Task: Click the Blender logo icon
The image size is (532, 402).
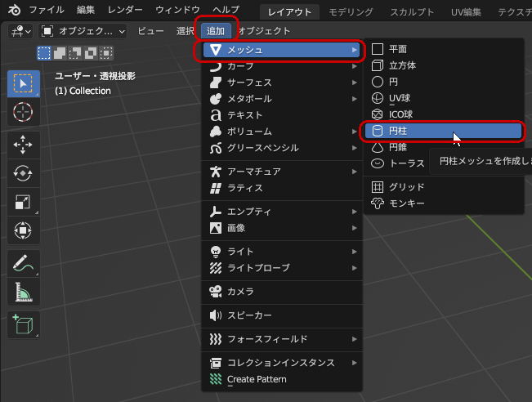Action: (x=14, y=10)
